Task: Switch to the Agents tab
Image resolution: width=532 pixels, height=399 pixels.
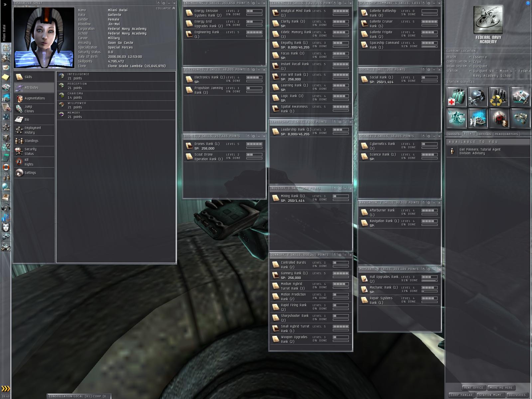Action: (469, 134)
